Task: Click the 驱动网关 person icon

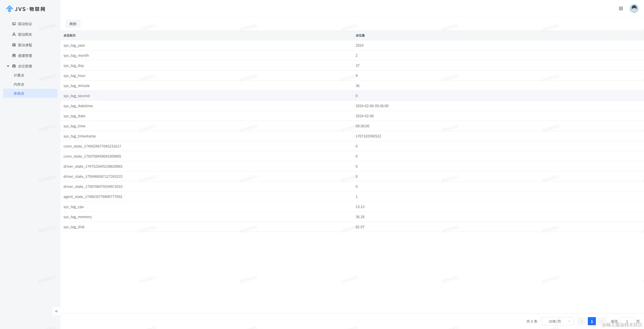Action: [x=14, y=35]
